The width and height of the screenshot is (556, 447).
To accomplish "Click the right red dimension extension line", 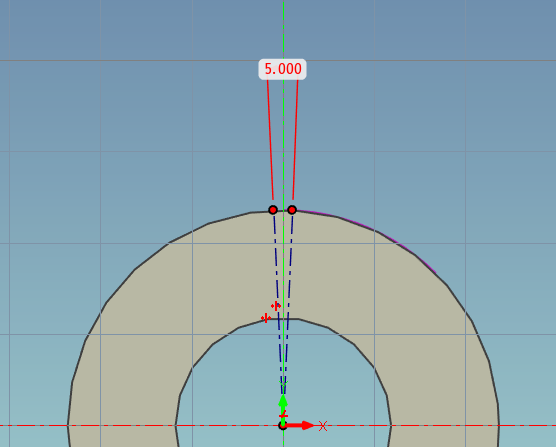I will (x=295, y=140).
